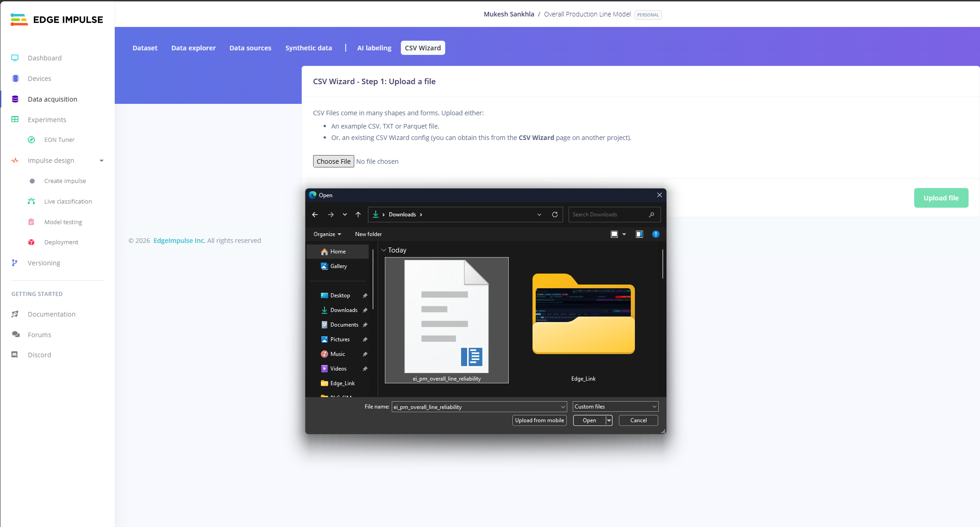This screenshot has height=527, width=980.
Task: Open the EdgeImpulse Inc. link
Action: coord(179,241)
